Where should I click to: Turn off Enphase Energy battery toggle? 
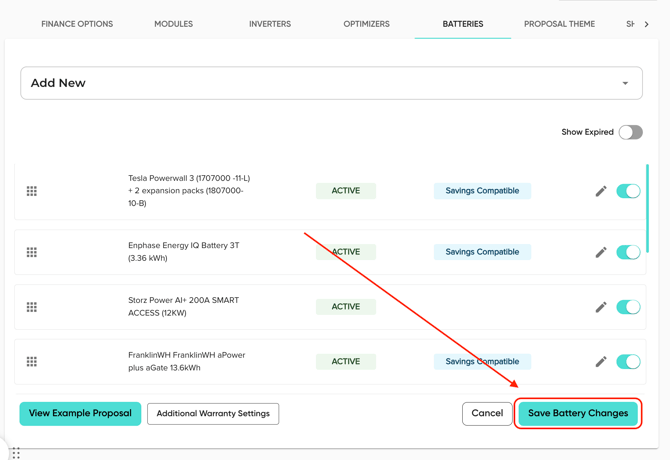(628, 252)
